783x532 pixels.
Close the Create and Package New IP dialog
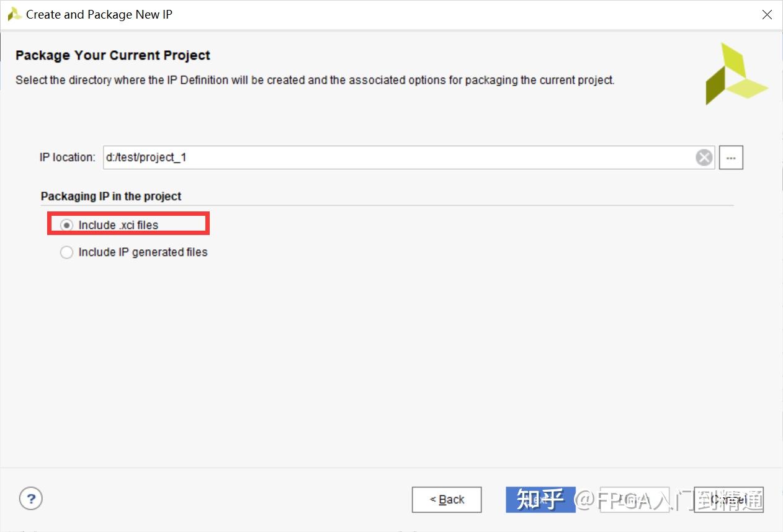point(767,15)
